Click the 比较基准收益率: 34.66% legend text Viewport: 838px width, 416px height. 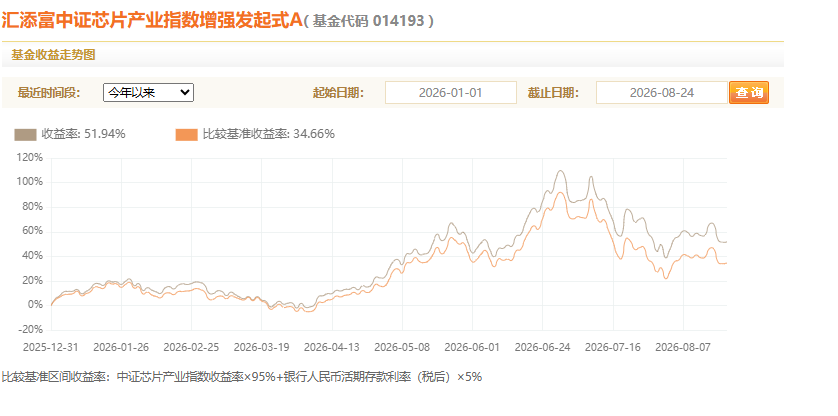[269, 134]
